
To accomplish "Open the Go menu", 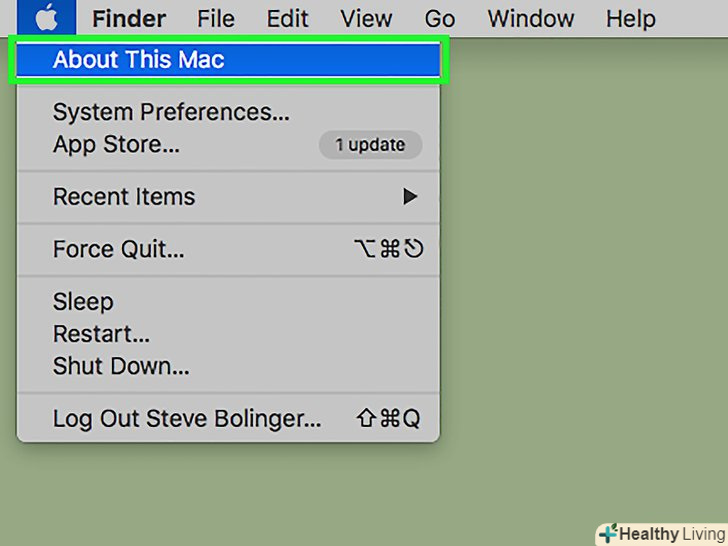I will tap(440, 18).
